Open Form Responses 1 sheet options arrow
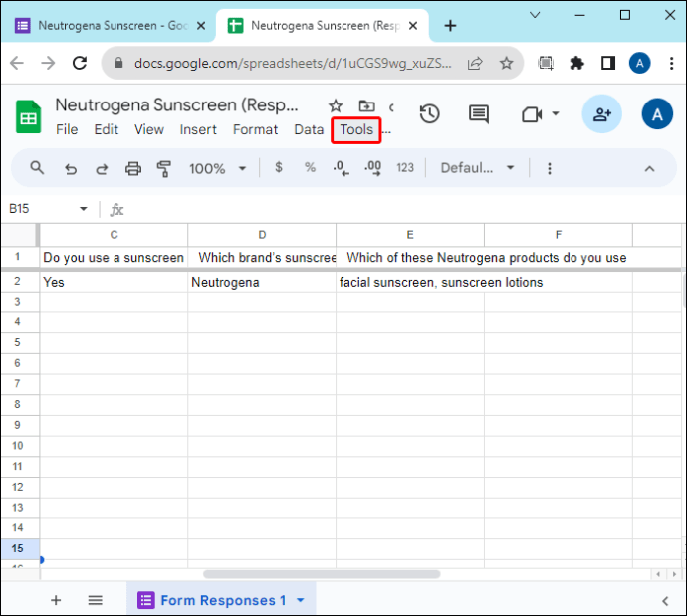 [x=300, y=600]
